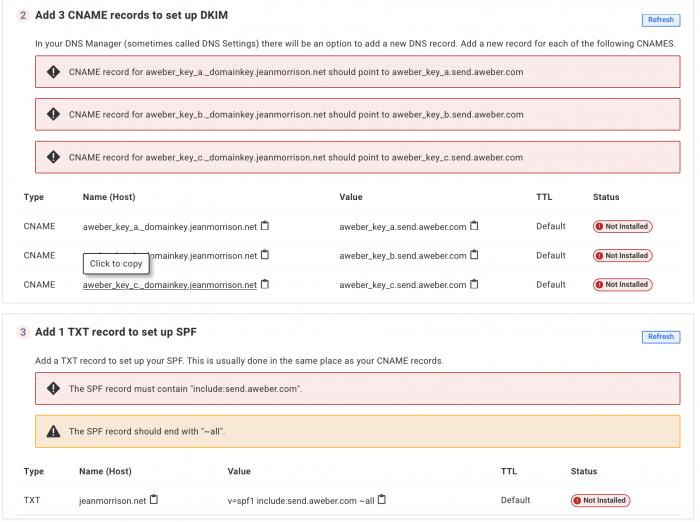This screenshot has height=522, width=700.
Task: Copy the aweber_key_b host name clipboard icon
Action: 265,255
